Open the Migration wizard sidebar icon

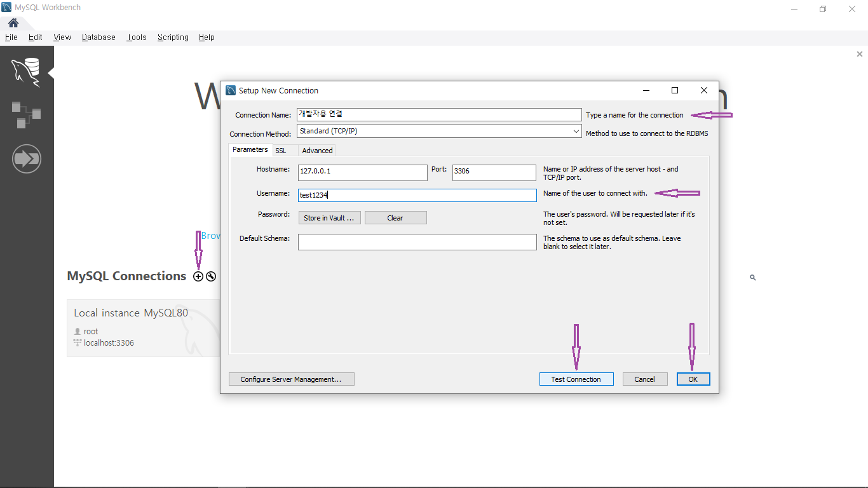click(27, 159)
